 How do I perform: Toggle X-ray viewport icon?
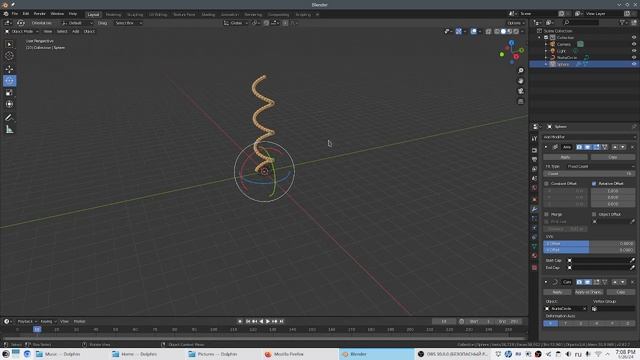tap(489, 31)
